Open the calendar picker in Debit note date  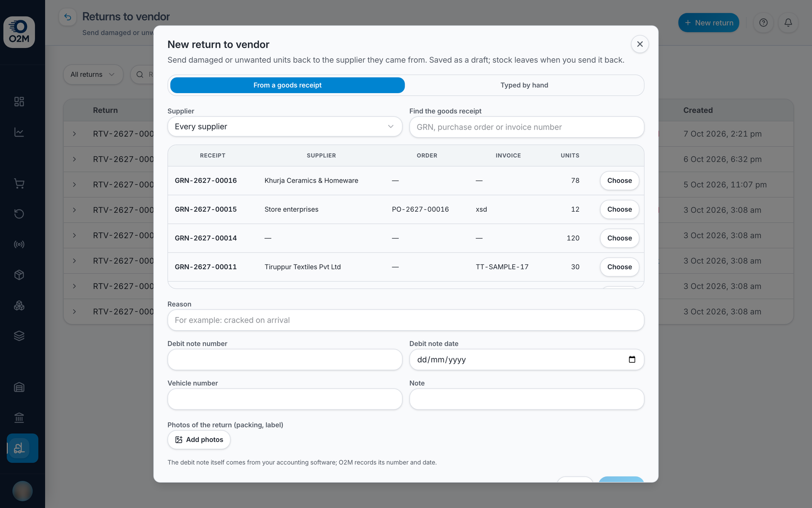(632, 359)
